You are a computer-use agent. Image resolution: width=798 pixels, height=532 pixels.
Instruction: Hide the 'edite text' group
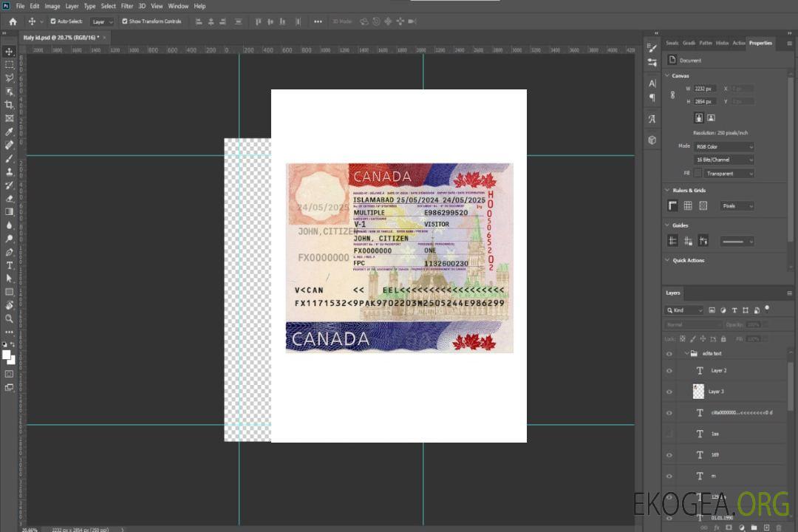(x=669, y=353)
